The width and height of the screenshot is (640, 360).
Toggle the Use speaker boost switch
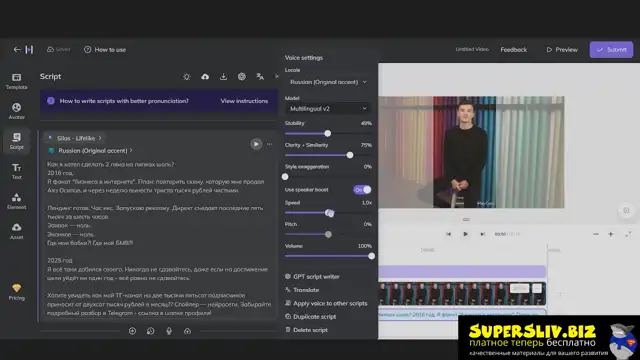click(x=362, y=190)
